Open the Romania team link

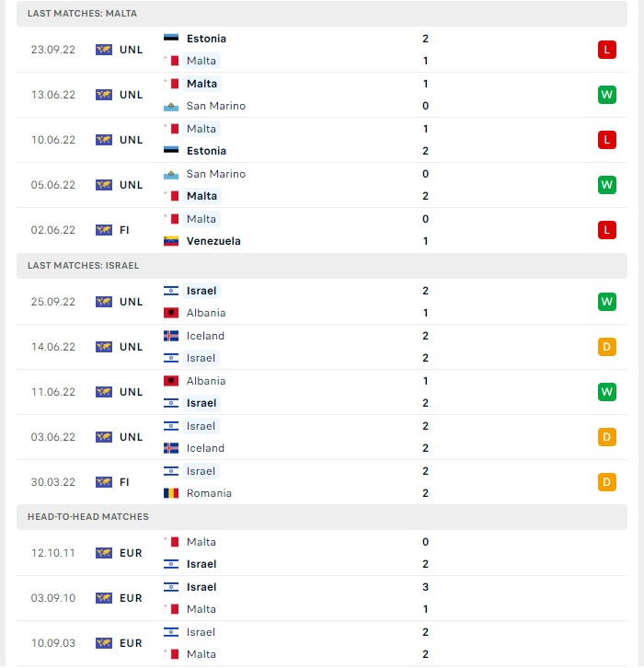pyautogui.click(x=209, y=493)
